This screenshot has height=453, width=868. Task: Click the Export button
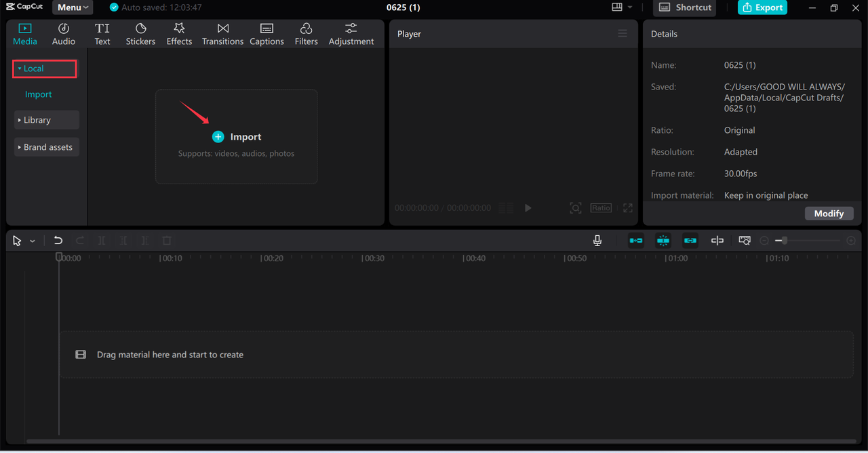[x=762, y=7]
